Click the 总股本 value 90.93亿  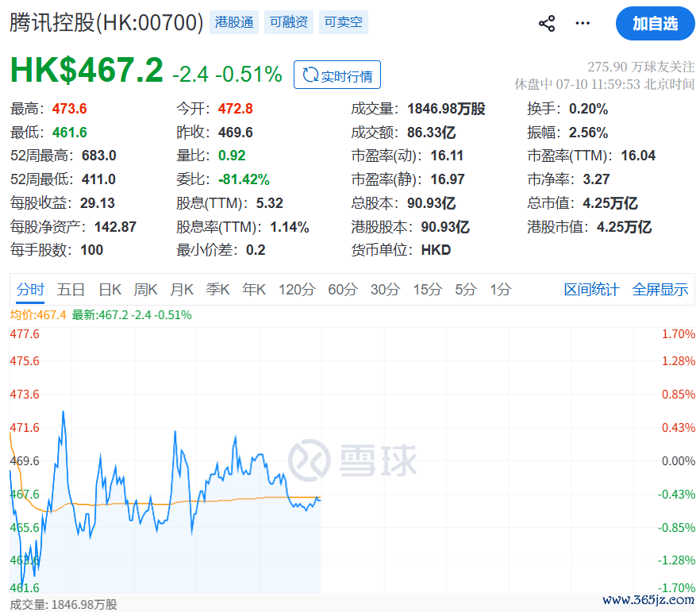[431, 203]
